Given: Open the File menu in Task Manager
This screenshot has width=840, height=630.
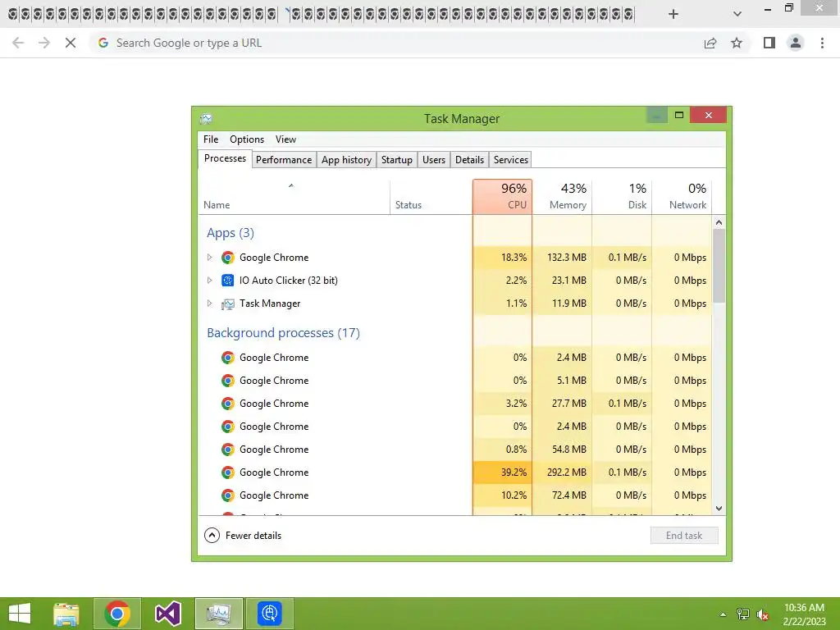Looking at the screenshot, I should coord(211,139).
